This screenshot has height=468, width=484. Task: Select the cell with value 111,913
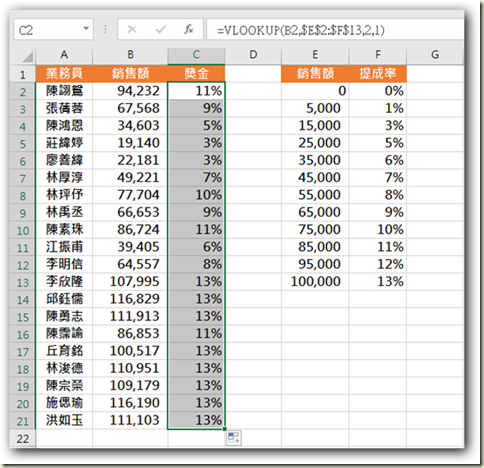130,316
